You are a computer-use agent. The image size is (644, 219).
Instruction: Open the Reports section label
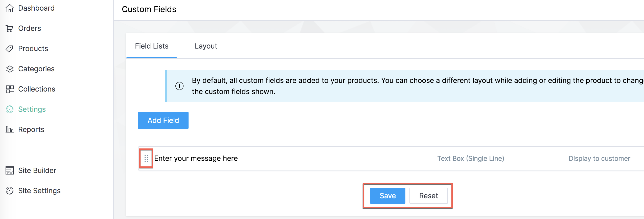pos(31,130)
